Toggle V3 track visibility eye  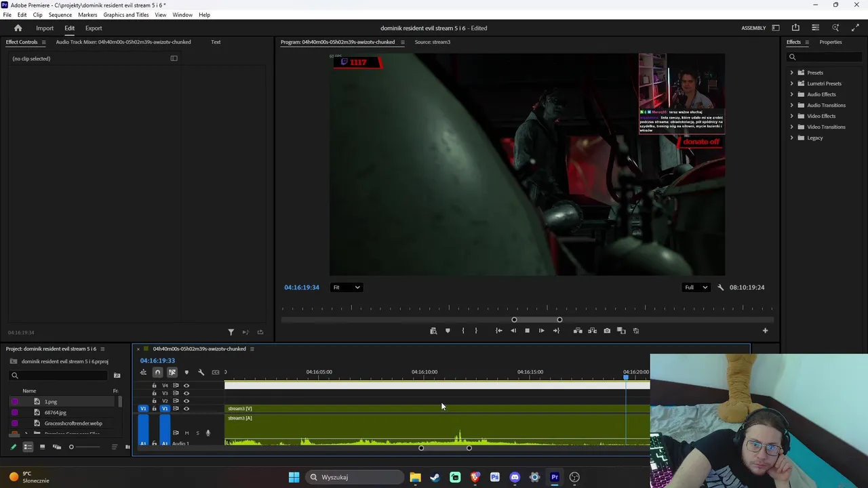(186, 393)
